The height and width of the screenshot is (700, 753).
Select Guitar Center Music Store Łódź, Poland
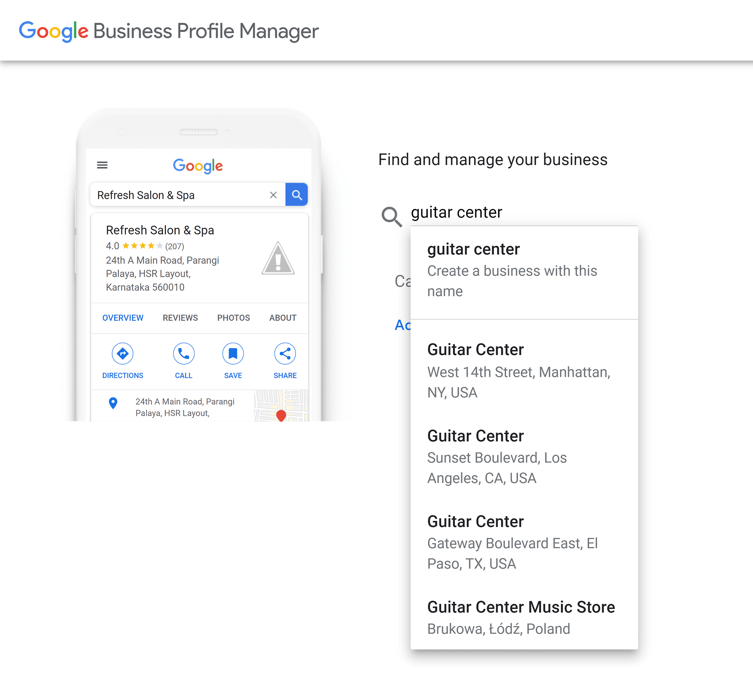[524, 617]
